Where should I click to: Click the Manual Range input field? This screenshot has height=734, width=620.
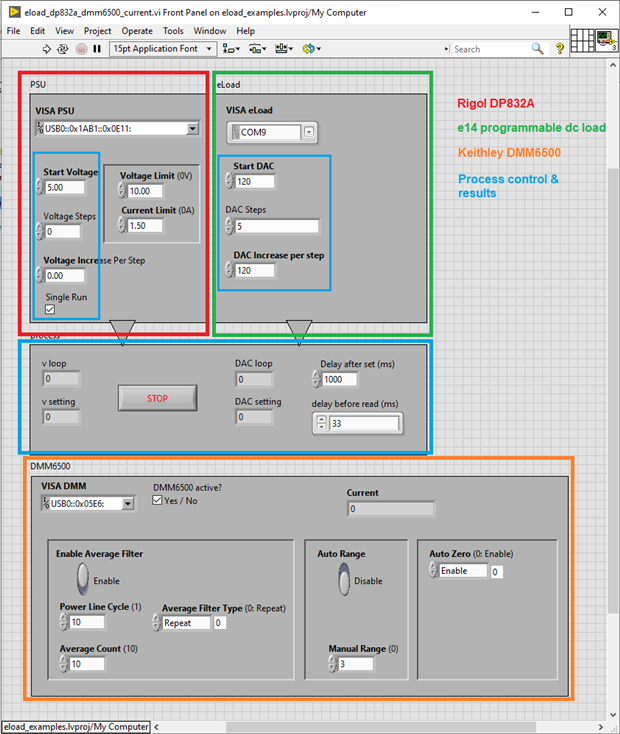(x=355, y=664)
